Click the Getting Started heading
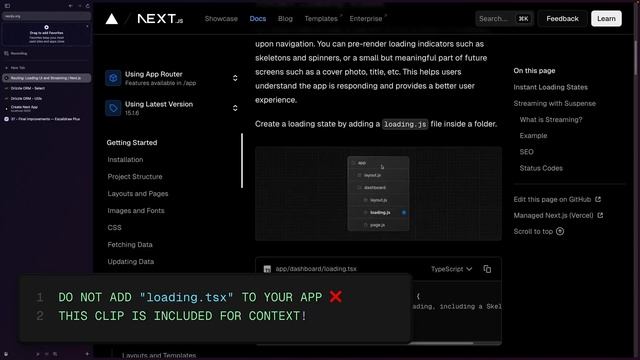The image size is (640, 360). pyautogui.click(x=132, y=142)
